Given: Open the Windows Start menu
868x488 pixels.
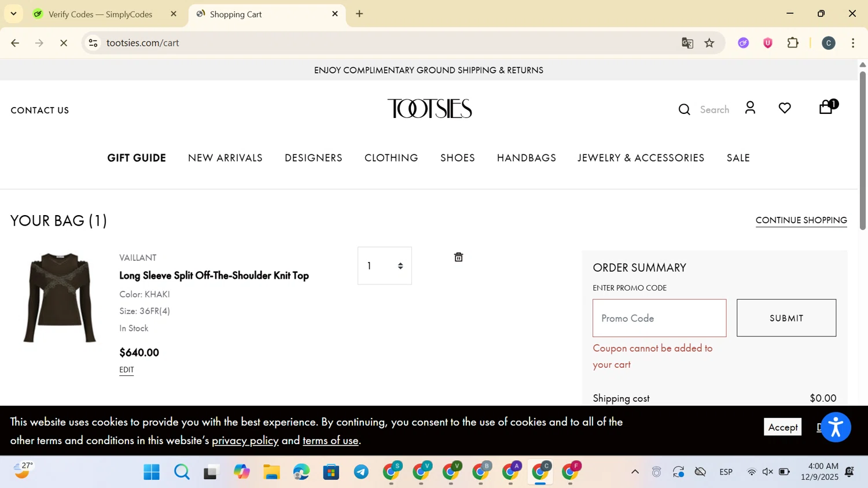Looking at the screenshot, I should [x=152, y=472].
